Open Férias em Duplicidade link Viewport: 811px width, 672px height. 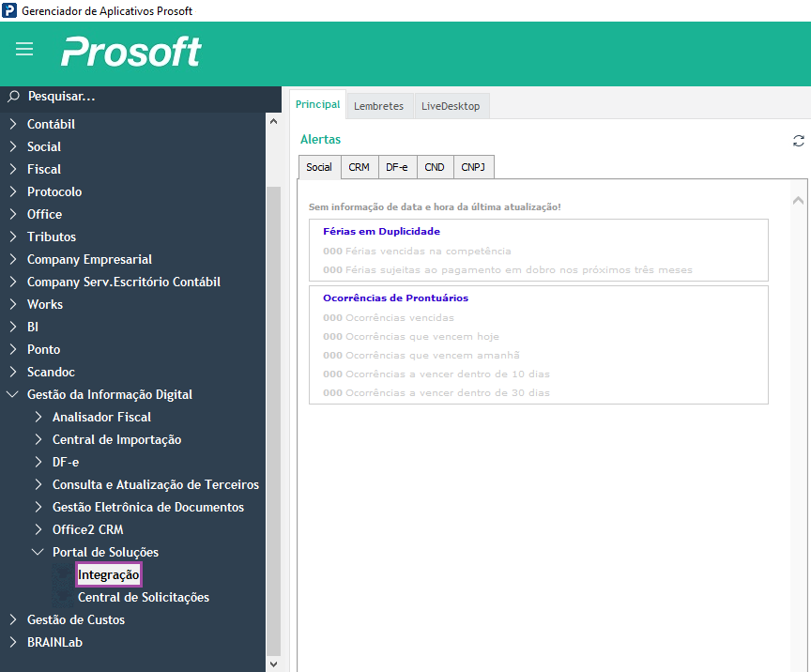pos(382,231)
